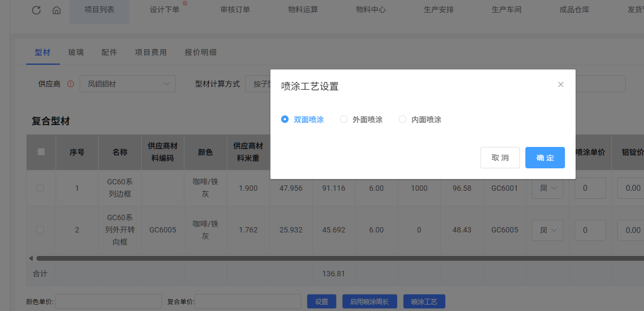This screenshot has width=644, height=311.
Task: Click the 确定 button
Action: [545, 158]
